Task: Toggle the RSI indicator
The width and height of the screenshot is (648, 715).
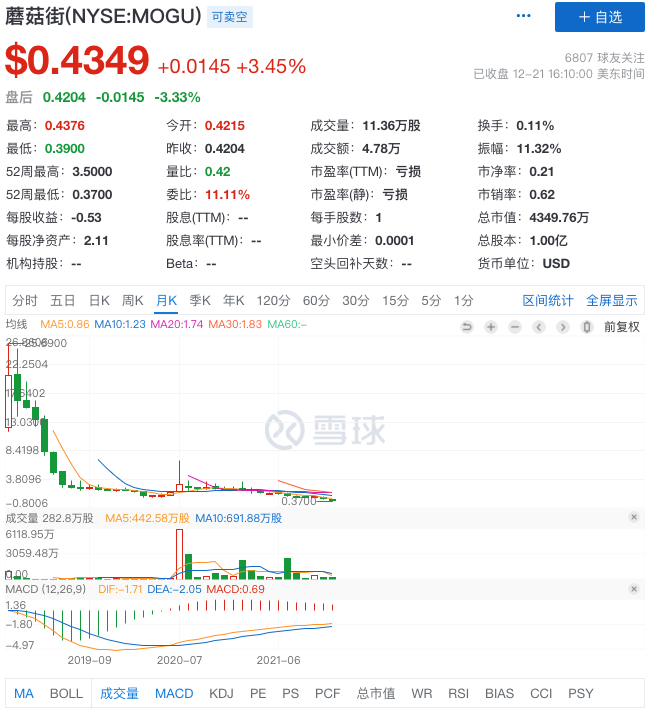Action: tap(458, 694)
